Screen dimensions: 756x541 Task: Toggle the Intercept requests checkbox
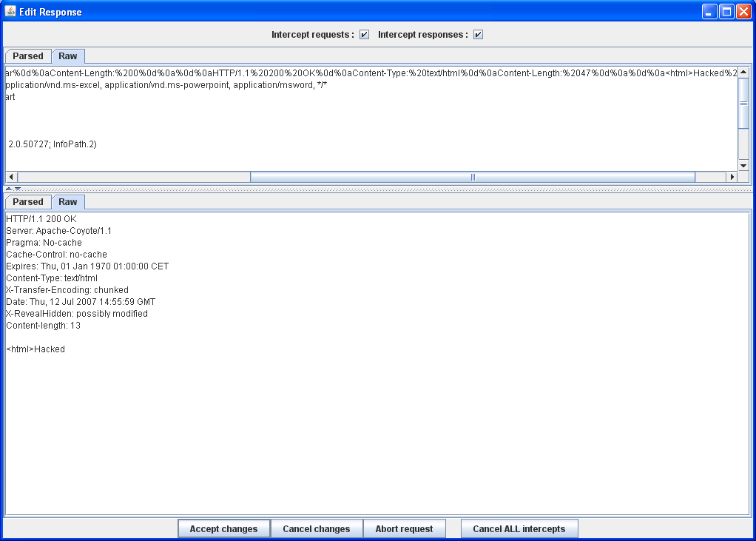point(364,35)
